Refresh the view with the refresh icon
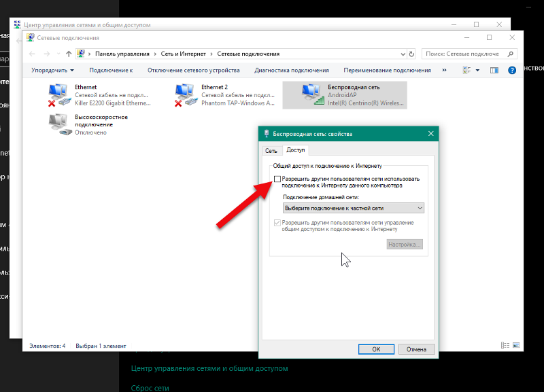The width and height of the screenshot is (544, 392). point(411,53)
